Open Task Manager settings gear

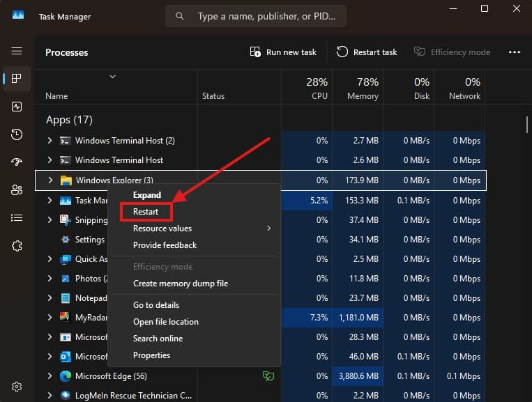(17, 387)
